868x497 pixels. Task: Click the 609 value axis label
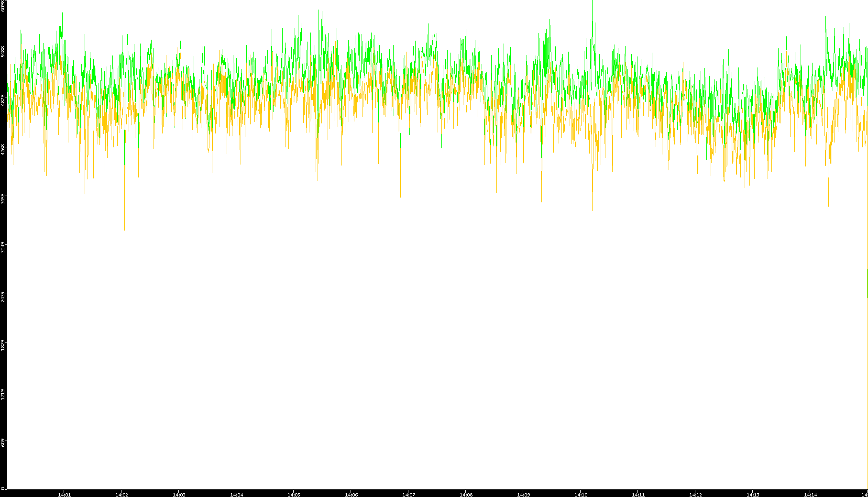(x=3, y=443)
